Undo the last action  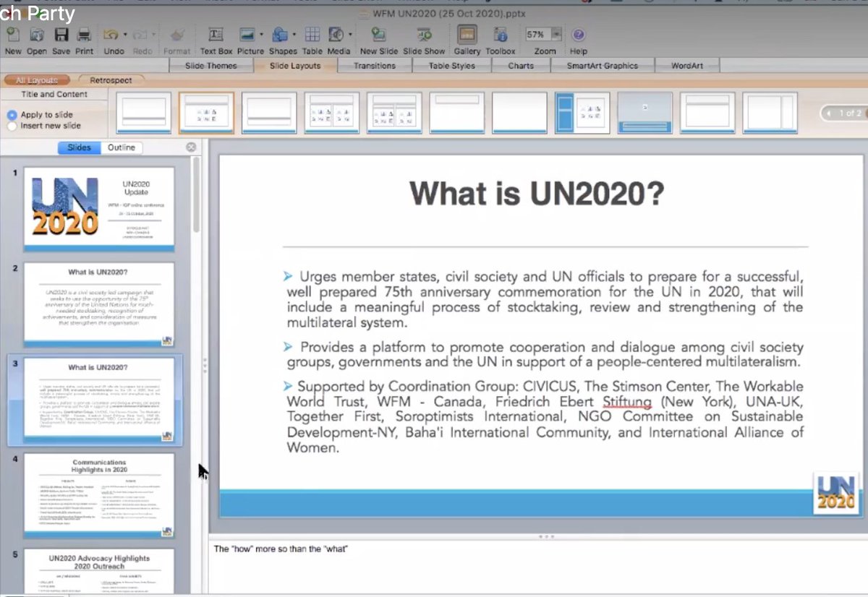tap(111, 35)
